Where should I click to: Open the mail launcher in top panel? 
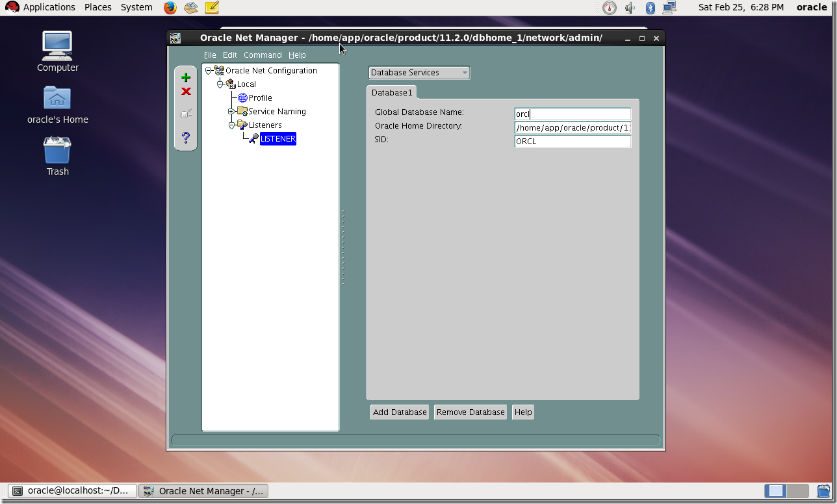pos(190,8)
